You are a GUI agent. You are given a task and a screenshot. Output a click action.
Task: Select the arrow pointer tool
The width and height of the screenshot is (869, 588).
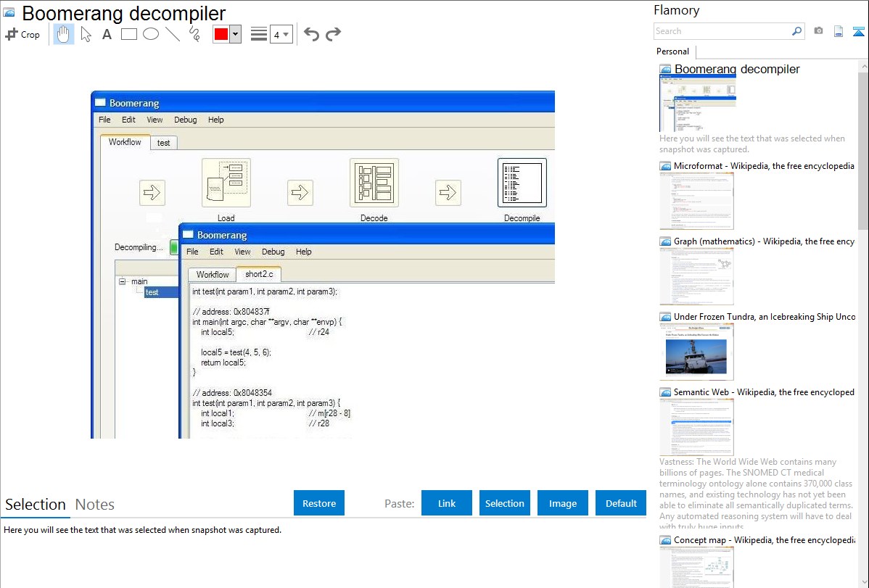click(86, 34)
